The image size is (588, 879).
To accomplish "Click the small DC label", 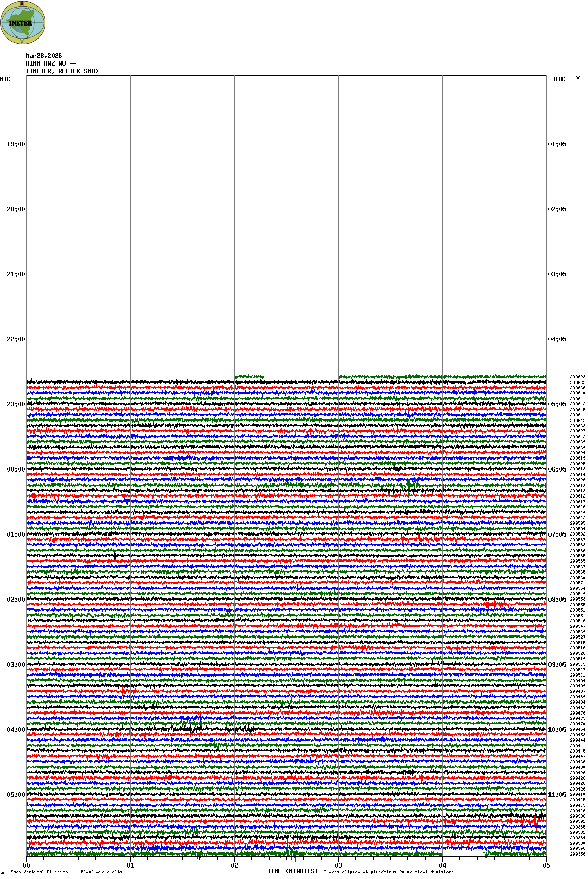I will [x=578, y=78].
